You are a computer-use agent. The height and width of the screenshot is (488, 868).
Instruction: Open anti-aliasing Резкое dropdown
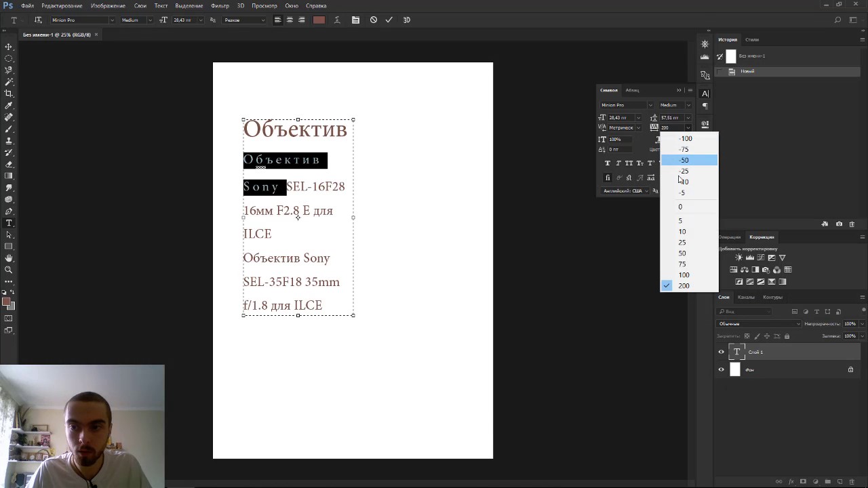(245, 20)
